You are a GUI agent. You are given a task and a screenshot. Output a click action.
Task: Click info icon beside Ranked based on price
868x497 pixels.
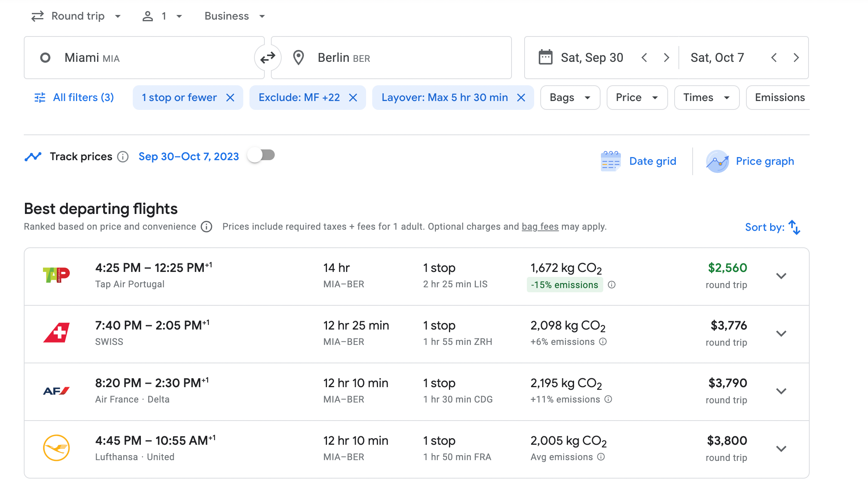[x=206, y=227]
